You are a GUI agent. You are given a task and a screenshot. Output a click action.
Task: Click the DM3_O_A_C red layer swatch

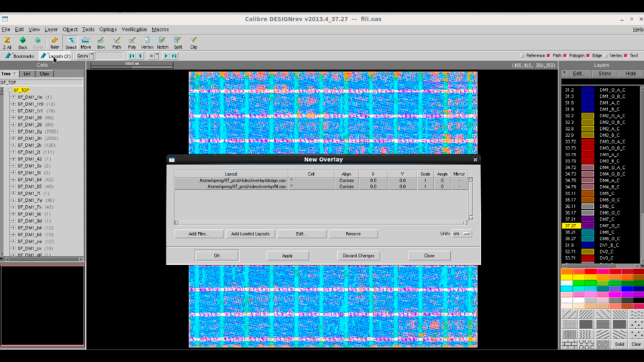[588, 141]
